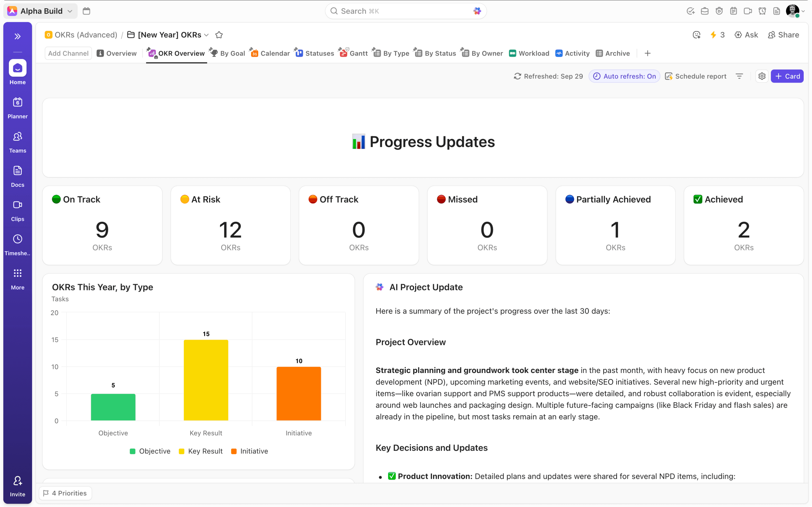Open dashboard settings gear icon
This screenshot has height=507, width=812.
(x=762, y=76)
